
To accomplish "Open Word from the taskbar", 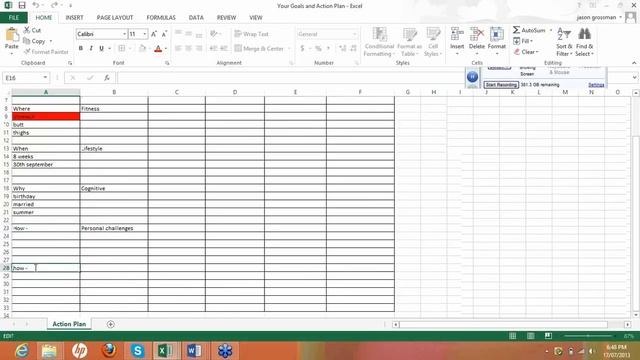I will 195,351.
